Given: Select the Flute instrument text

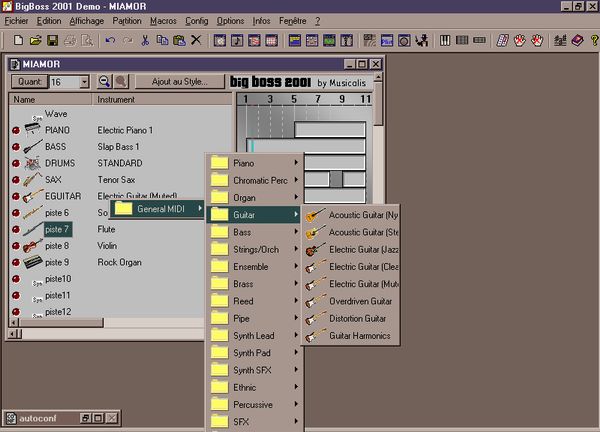Looking at the screenshot, I should pyautogui.click(x=106, y=229).
